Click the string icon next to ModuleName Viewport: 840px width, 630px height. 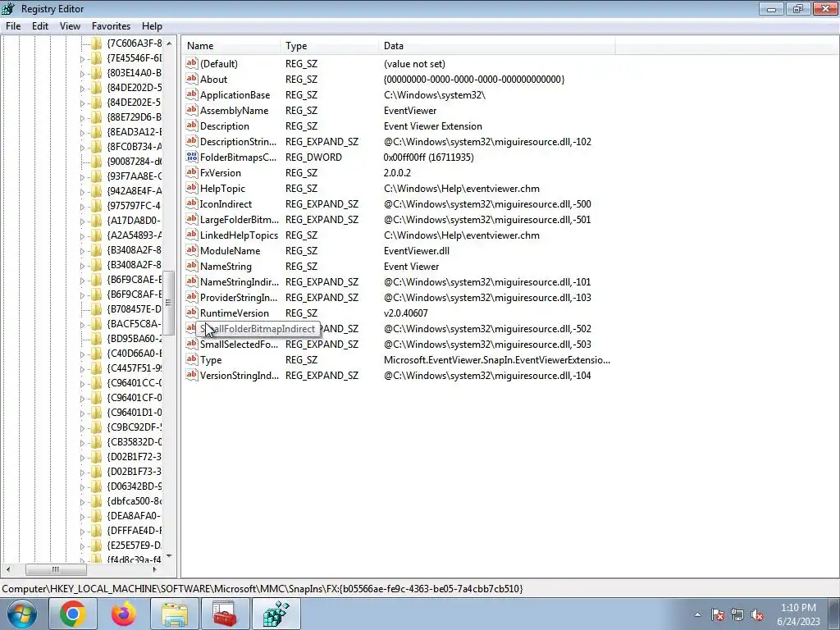pyautogui.click(x=192, y=250)
